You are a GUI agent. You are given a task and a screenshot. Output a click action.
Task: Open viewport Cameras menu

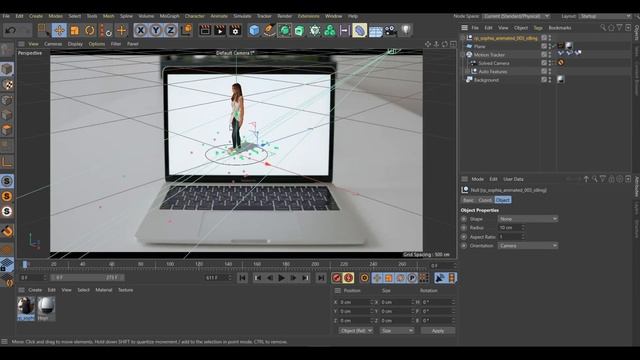(53, 44)
